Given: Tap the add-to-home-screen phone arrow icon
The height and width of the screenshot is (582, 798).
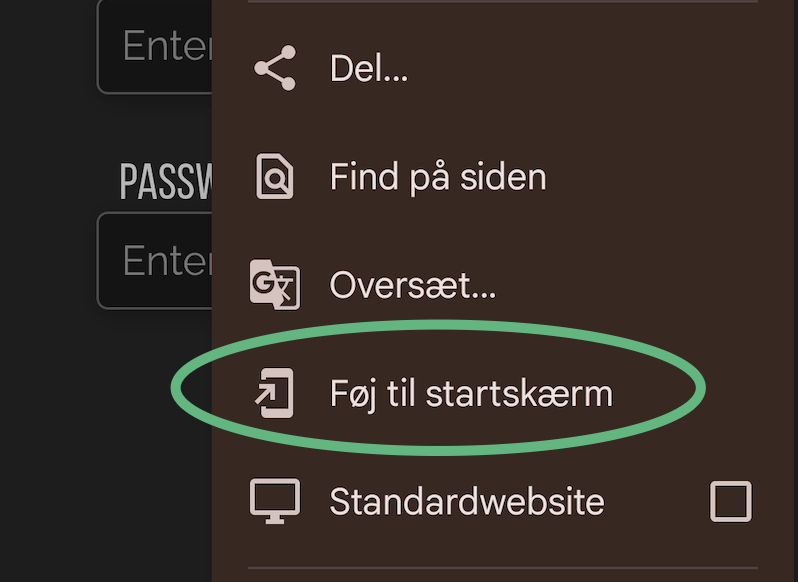Looking at the screenshot, I should click(275, 393).
